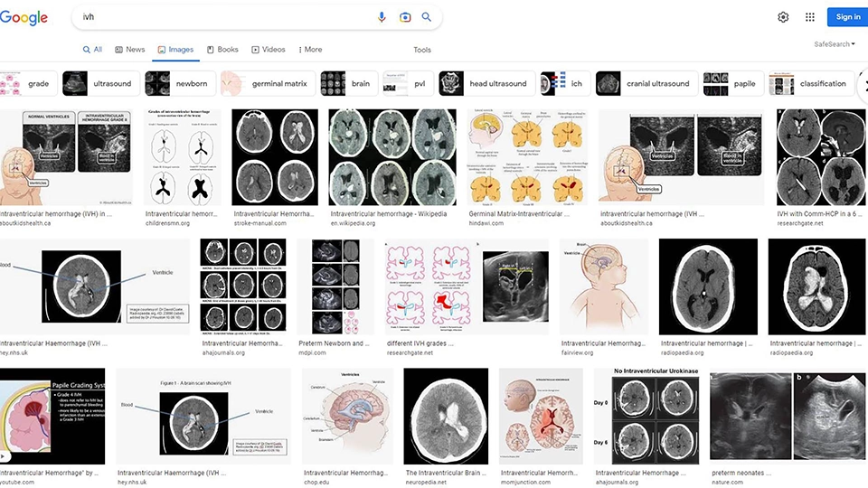Click the nature.com source link
Viewport: 868px width, 488px height.
click(727, 483)
